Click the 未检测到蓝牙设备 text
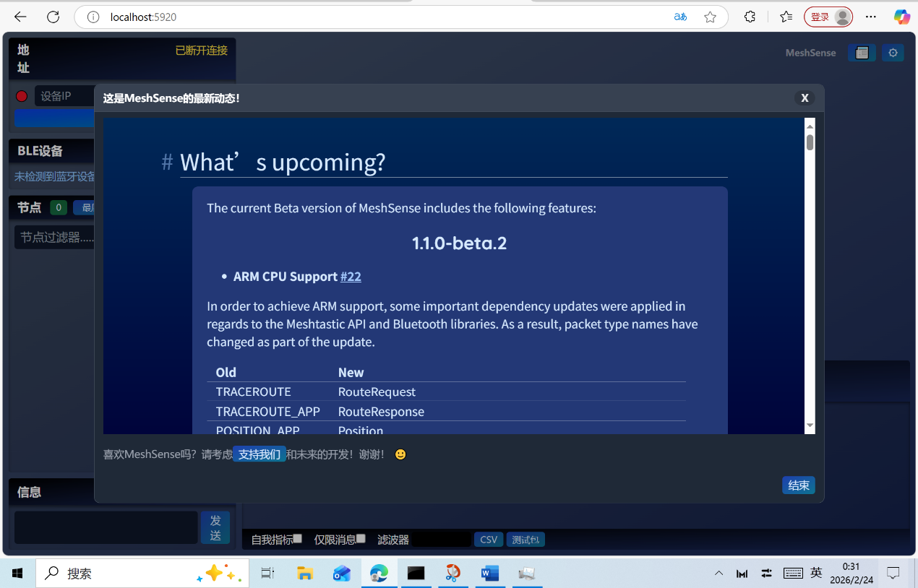 (55, 176)
